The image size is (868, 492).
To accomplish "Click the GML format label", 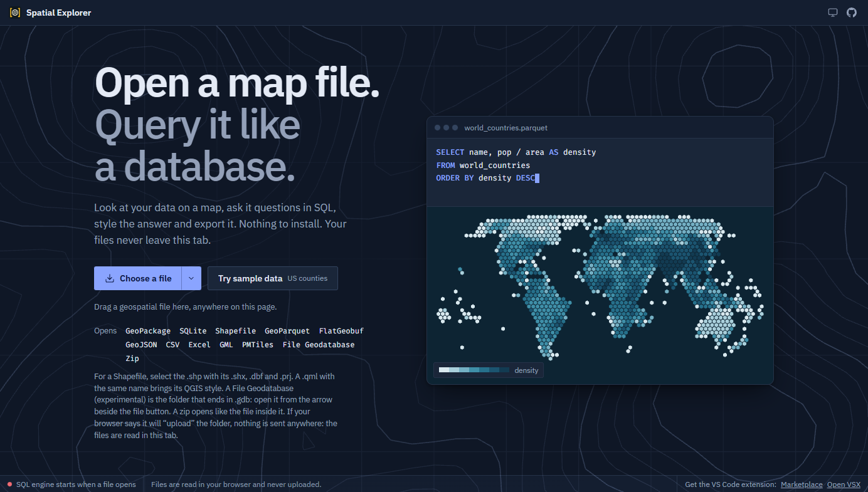I will click(226, 345).
